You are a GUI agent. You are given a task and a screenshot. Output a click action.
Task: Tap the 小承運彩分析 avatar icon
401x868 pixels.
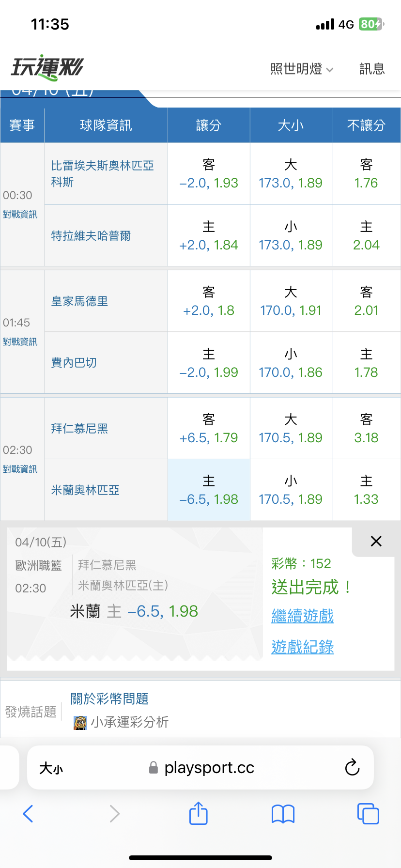click(x=80, y=723)
